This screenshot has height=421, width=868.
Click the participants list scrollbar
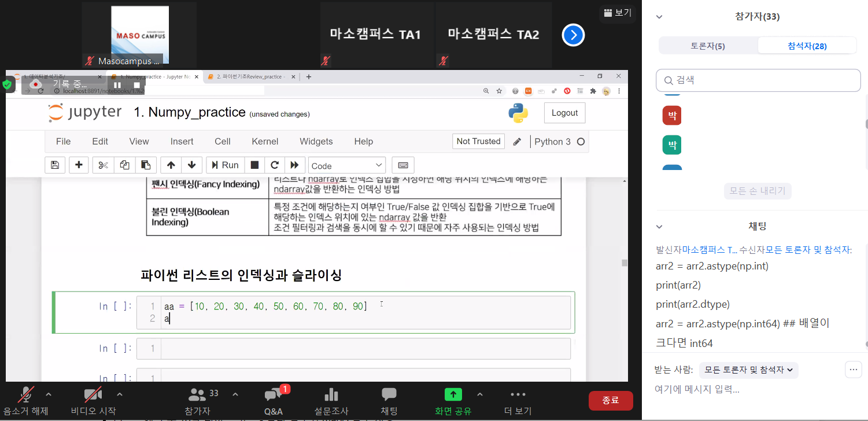pyautogui.click(x=866, y=124)
